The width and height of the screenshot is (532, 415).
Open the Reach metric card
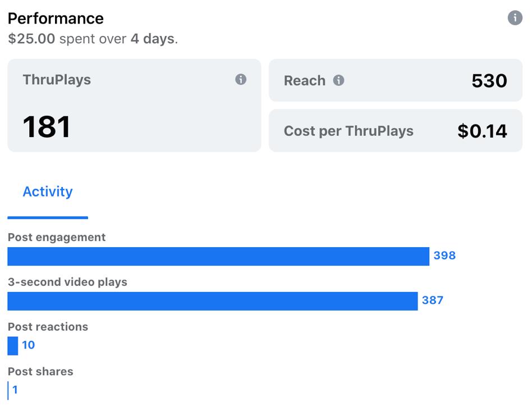[x=396, y=80]
